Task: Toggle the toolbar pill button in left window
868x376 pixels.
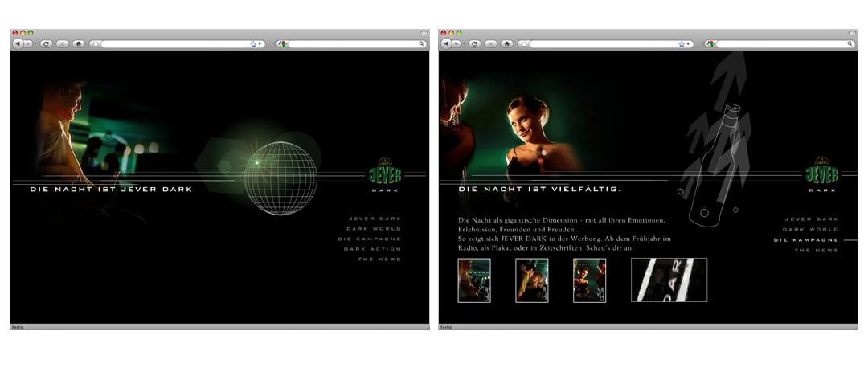Action: (424, 33)
